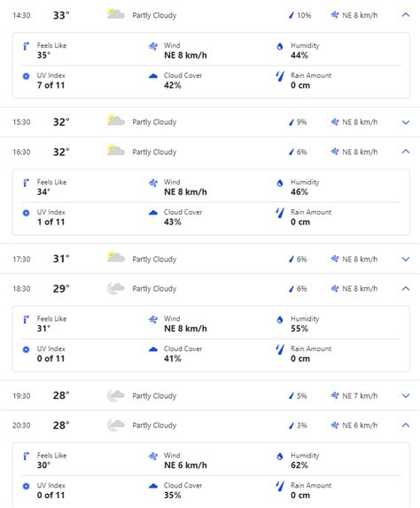The width and height of the screenshot is (420, 508).
Task: Collapse the 18:30 forecast details
Action: click(406, 288)
